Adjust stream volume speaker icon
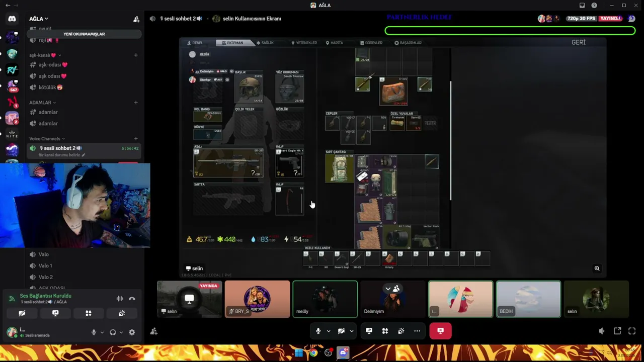Image resolution: width=644 pixels, height=362 pixels. coord(601,331)
